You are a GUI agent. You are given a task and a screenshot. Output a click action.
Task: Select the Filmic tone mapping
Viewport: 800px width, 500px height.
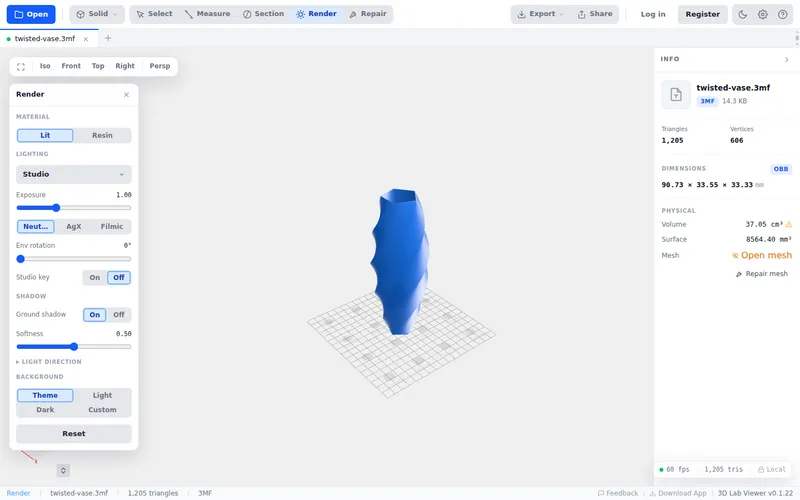point(112,227)
